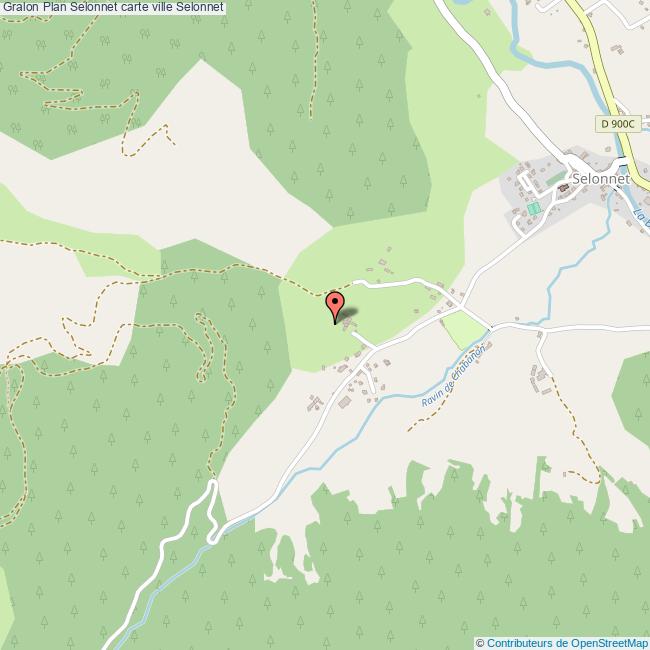This screenshot has height=650, width=650.
Task: Click the red location marker pin
Action: 335,307
